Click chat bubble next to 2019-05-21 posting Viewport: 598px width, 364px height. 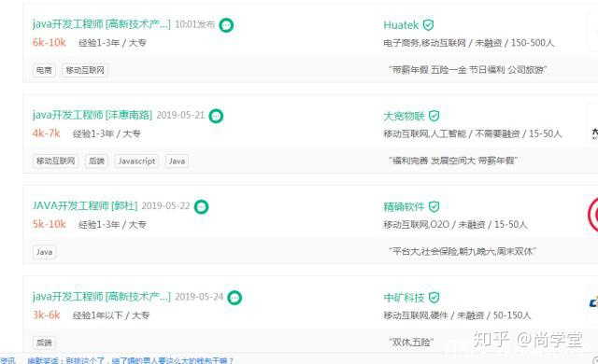[x=216, y=116]
